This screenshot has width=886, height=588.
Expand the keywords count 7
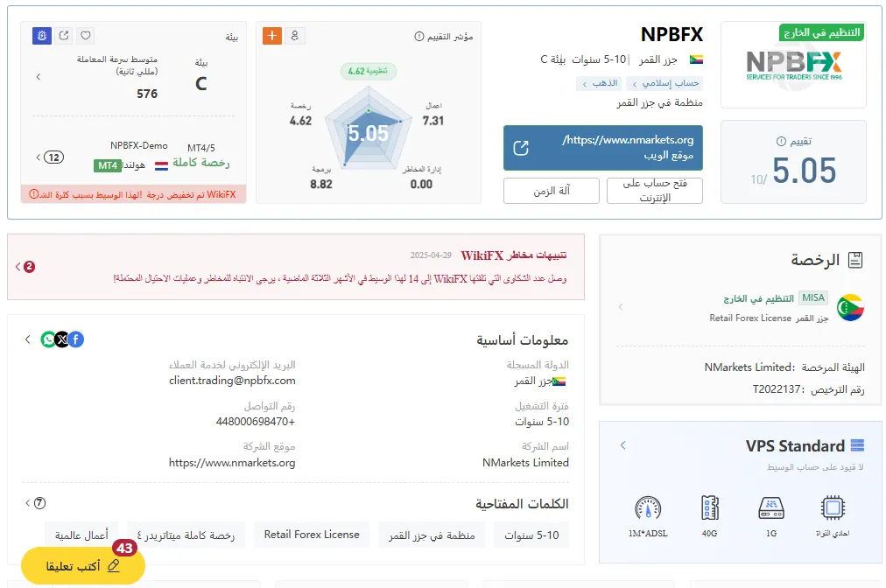coord(36,503)
